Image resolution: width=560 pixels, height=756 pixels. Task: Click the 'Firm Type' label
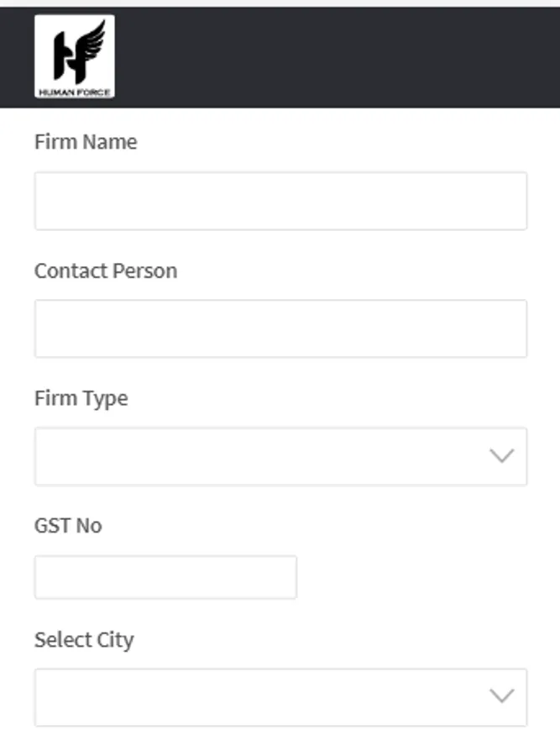(x=81, y=398)
